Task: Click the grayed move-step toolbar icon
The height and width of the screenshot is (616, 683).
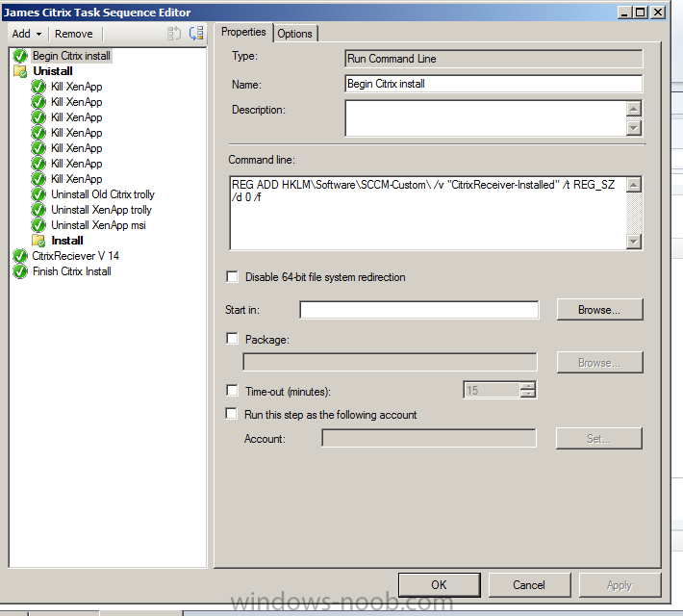Action: (174, 33)
